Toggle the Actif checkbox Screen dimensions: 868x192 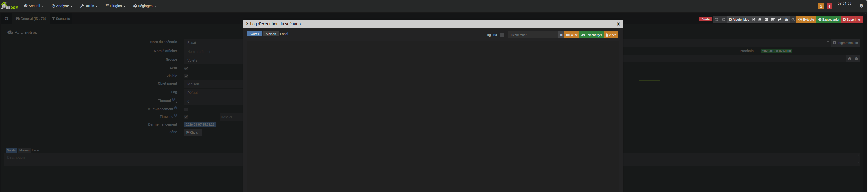click(186, 68)
